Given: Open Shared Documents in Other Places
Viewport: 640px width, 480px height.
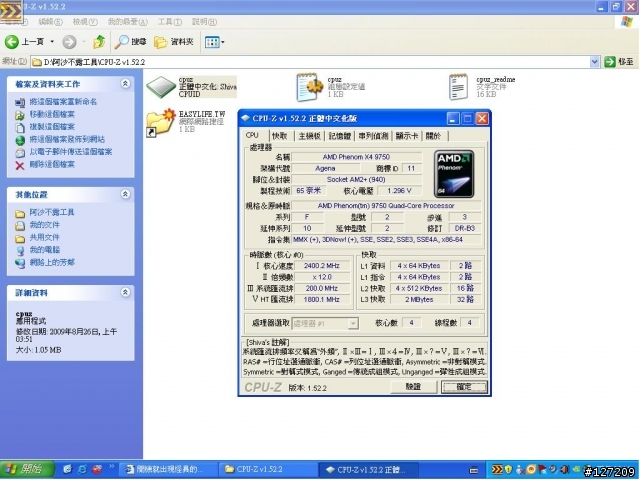Looking at the screenshot, I should tap(44, 238).
